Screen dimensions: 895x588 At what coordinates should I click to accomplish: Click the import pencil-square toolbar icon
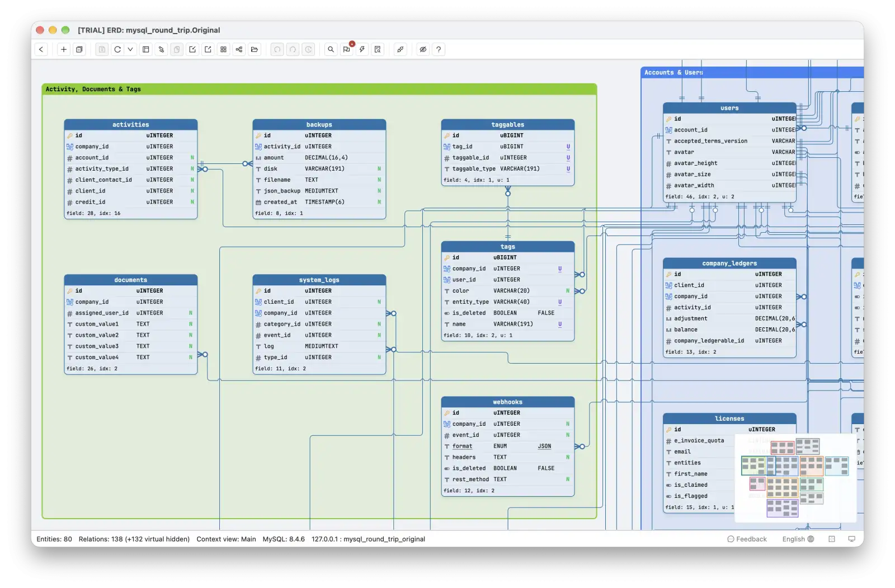pos(192,49)
